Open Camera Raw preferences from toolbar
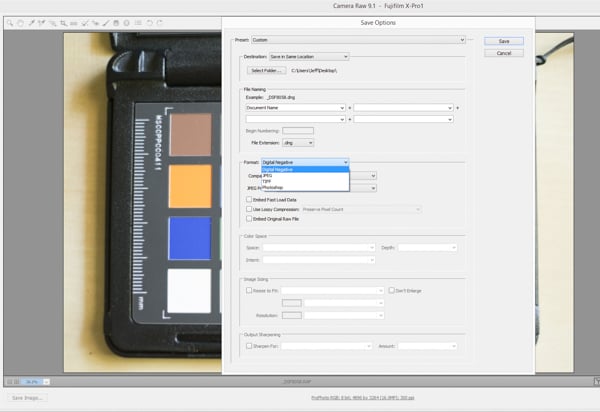The width and height of the screenshot is (600, 412). 138,23
